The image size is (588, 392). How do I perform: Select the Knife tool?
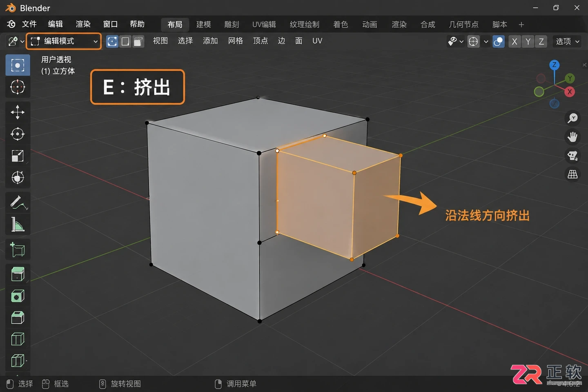tap(18, 361)
